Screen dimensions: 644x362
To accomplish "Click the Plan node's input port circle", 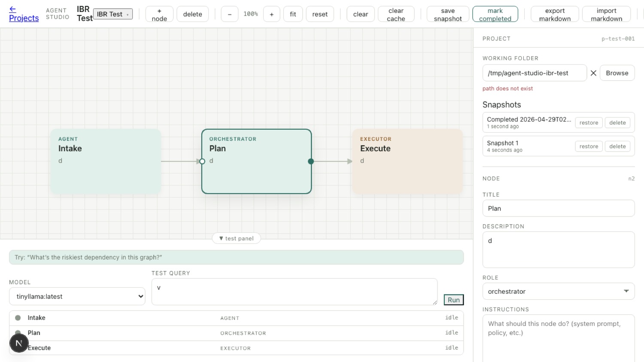I will tap(202, 161).
